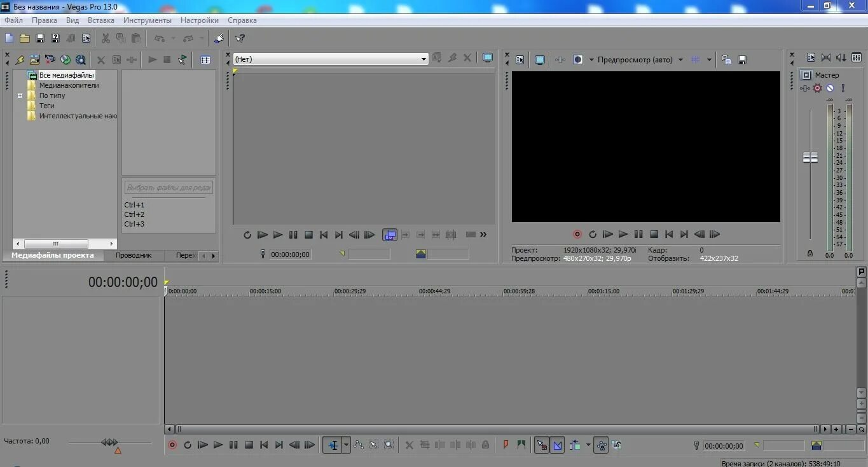
Task: Click trimmer external monitor icon
Action: point(487,58)
